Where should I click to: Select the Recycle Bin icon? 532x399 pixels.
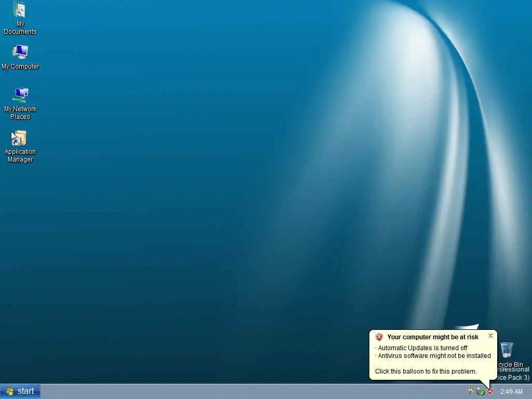pos(507,350)
